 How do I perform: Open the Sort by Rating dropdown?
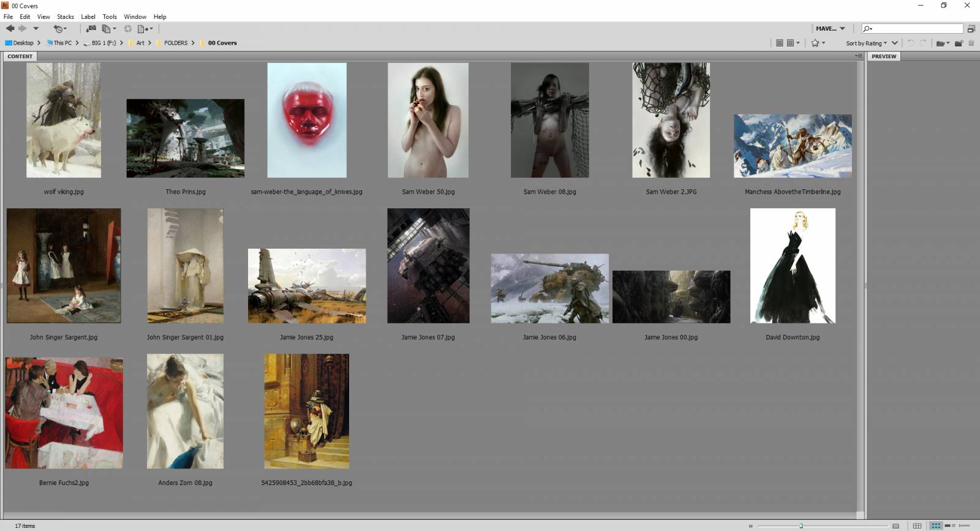tap(866, 43)
